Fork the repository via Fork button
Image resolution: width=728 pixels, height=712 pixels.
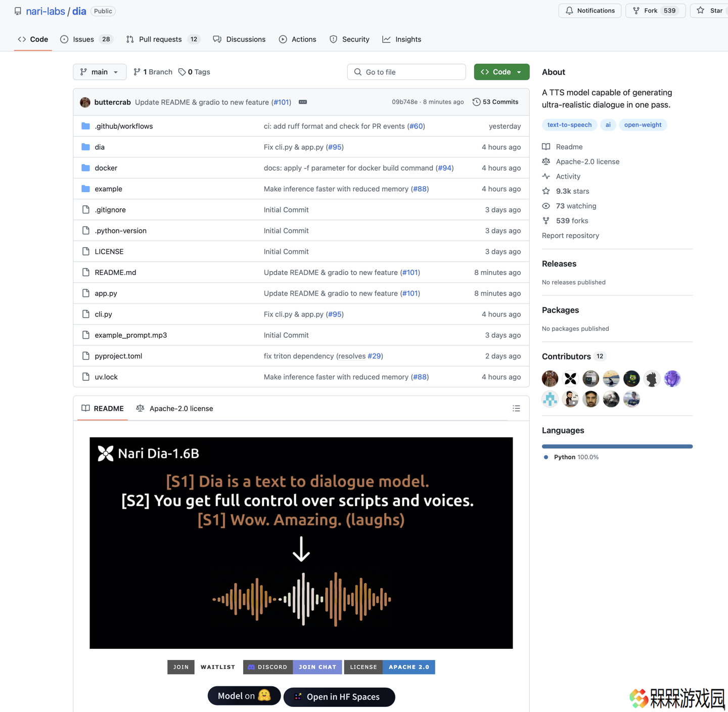[x=655, y=11]
